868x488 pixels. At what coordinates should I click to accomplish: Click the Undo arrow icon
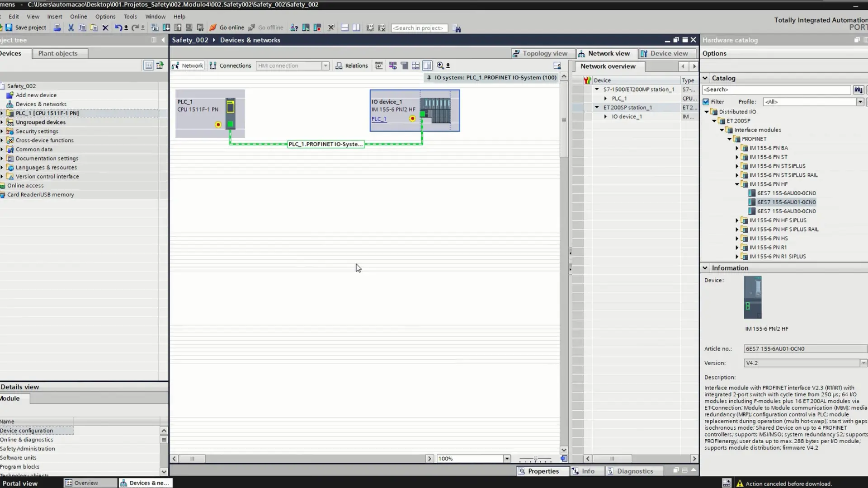pos(118,28)
